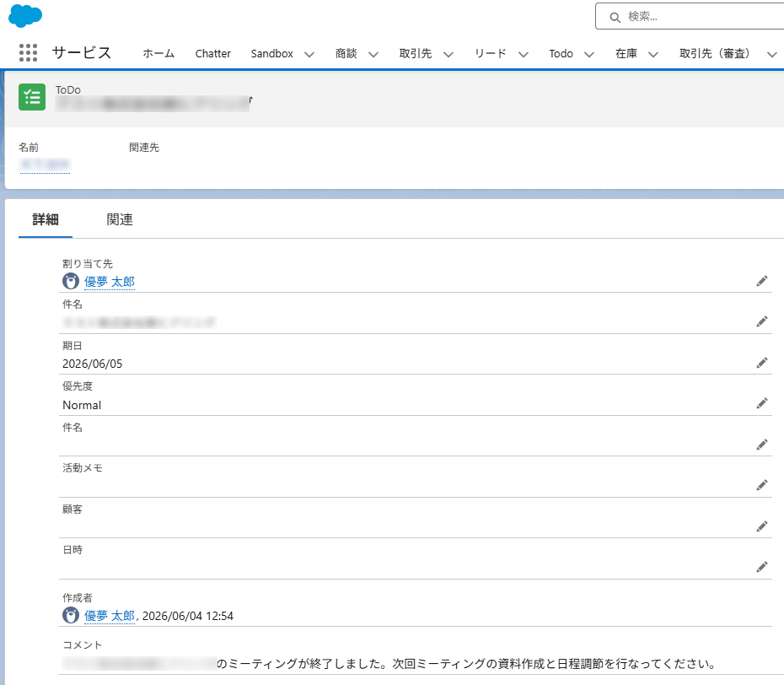
Task: Open the App Launcher grid icon
Action: click(28, 52)
